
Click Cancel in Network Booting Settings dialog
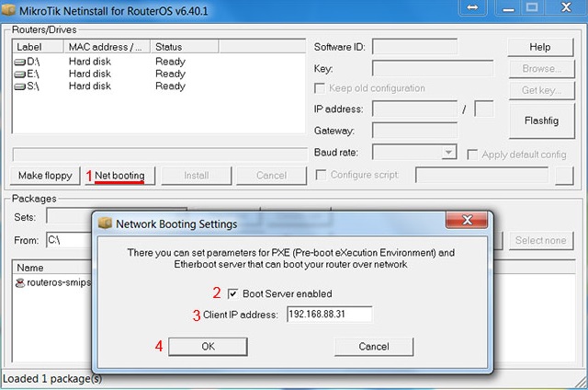(x=374, y=347)
